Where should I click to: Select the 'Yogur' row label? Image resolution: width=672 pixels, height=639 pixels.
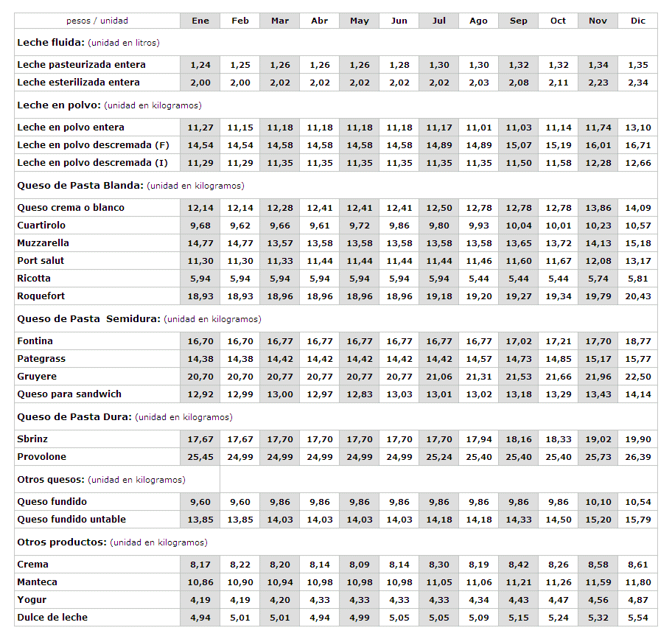click(32, 600)
